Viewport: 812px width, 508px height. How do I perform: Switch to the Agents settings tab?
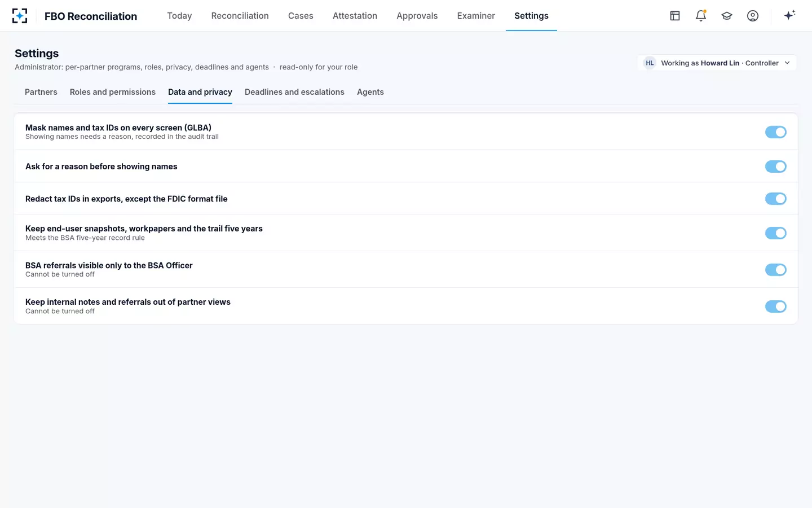pos(370,92)
